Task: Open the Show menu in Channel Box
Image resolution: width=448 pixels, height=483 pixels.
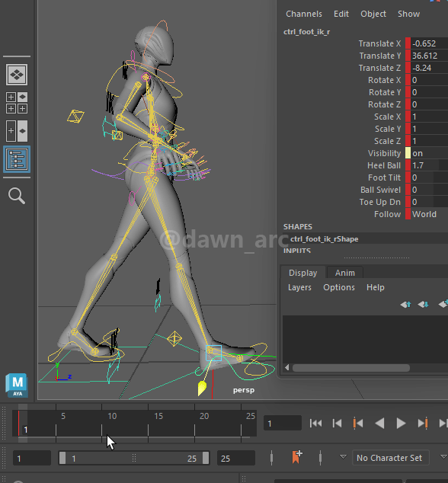Action: [x=408, y=14]
